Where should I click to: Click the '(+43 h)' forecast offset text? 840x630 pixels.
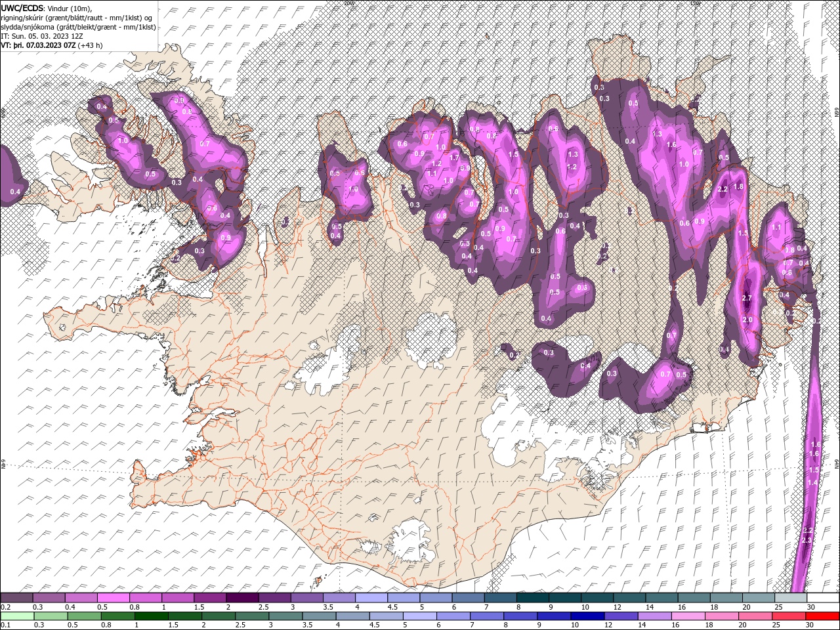[91, 45]
